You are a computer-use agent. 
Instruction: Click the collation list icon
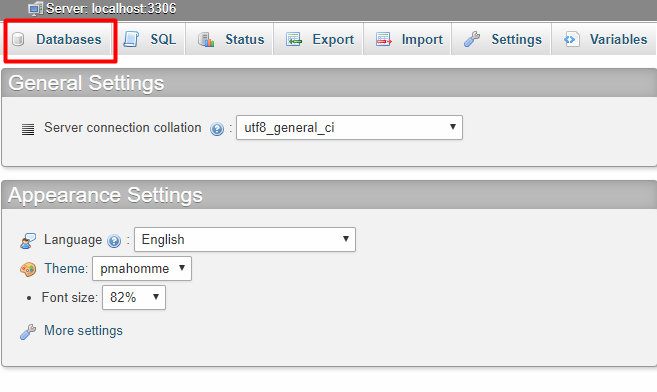(x=28, y=129)
